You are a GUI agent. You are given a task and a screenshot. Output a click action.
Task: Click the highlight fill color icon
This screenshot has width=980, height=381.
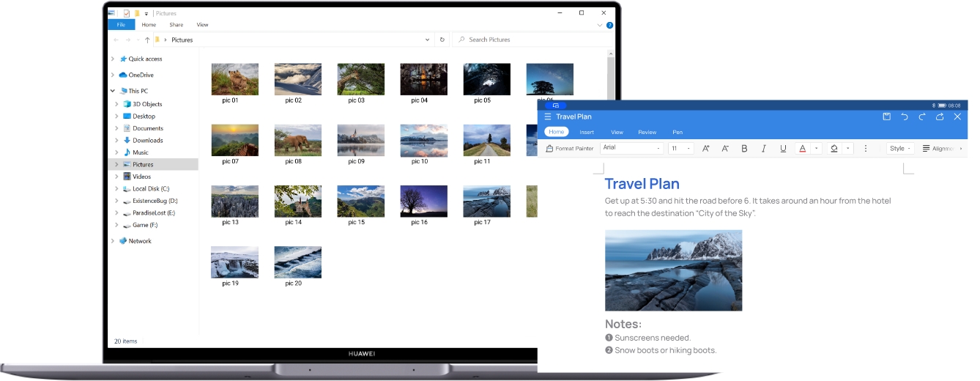834,148
